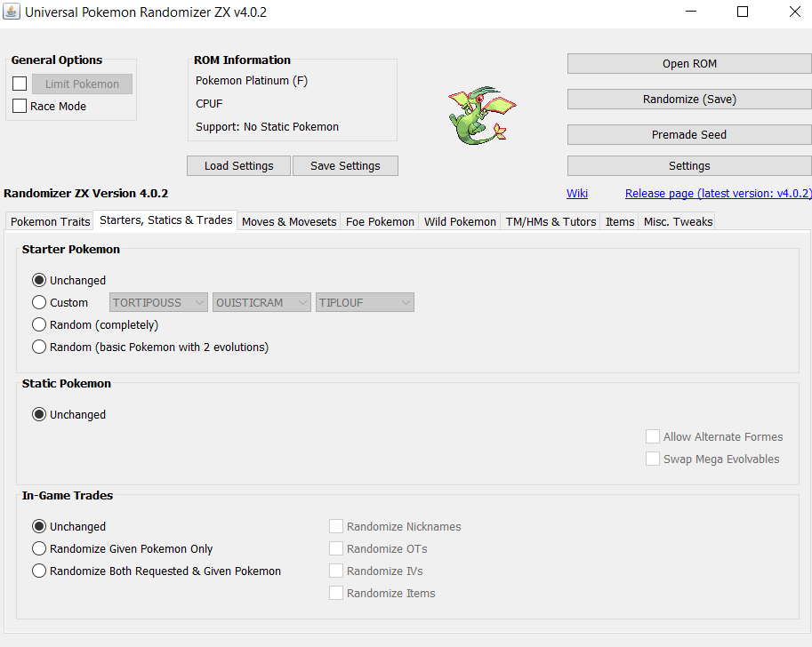
Task: Open the Wiki link
Action: click(577, 194)
